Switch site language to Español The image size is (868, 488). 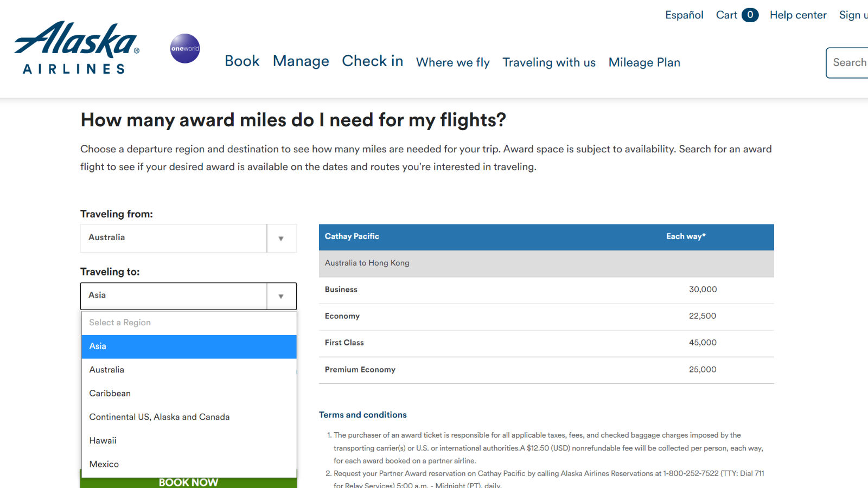coord(684,15)
